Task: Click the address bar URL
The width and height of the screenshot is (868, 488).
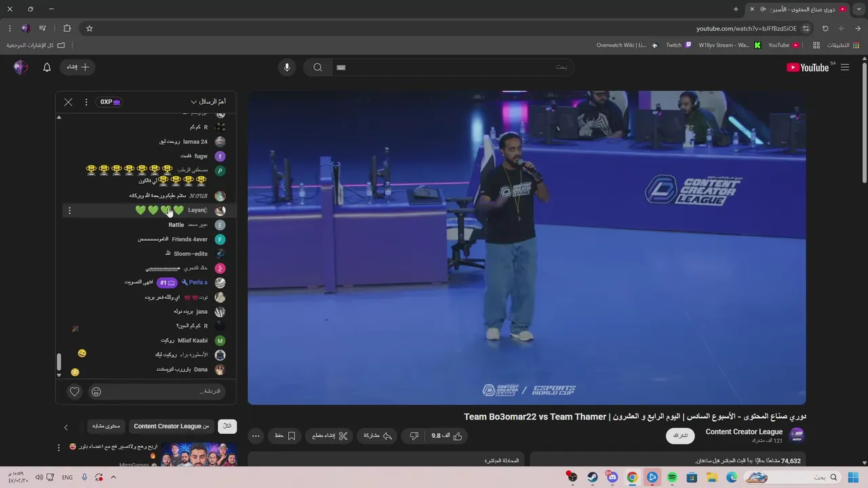Action: click(746, 28)
